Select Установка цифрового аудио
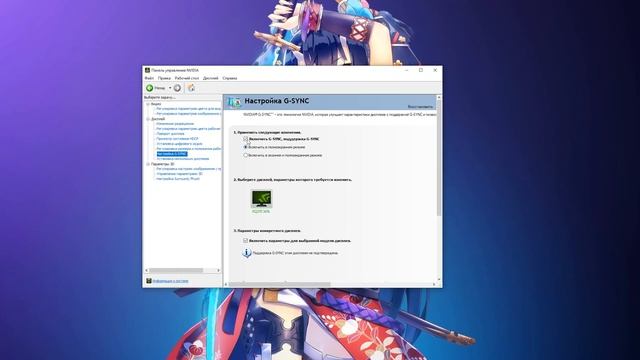 [x=179, y=144]
